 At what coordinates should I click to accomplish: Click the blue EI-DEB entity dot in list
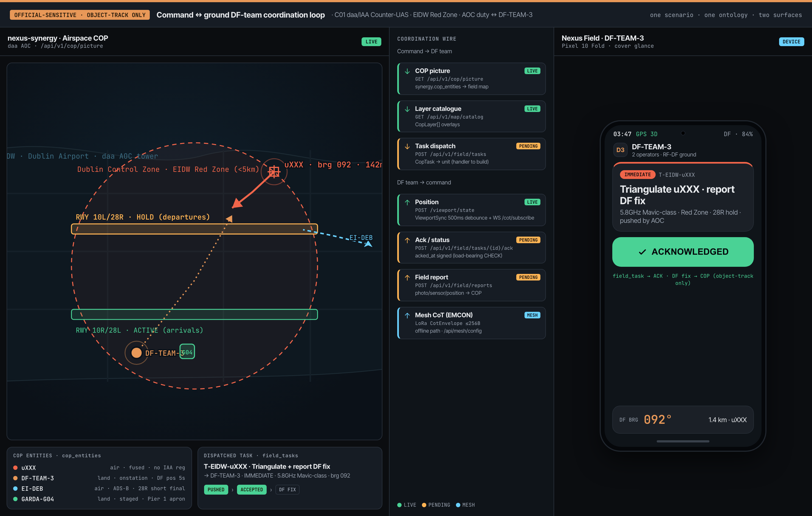pyautogui.click(x=15, y=489)
